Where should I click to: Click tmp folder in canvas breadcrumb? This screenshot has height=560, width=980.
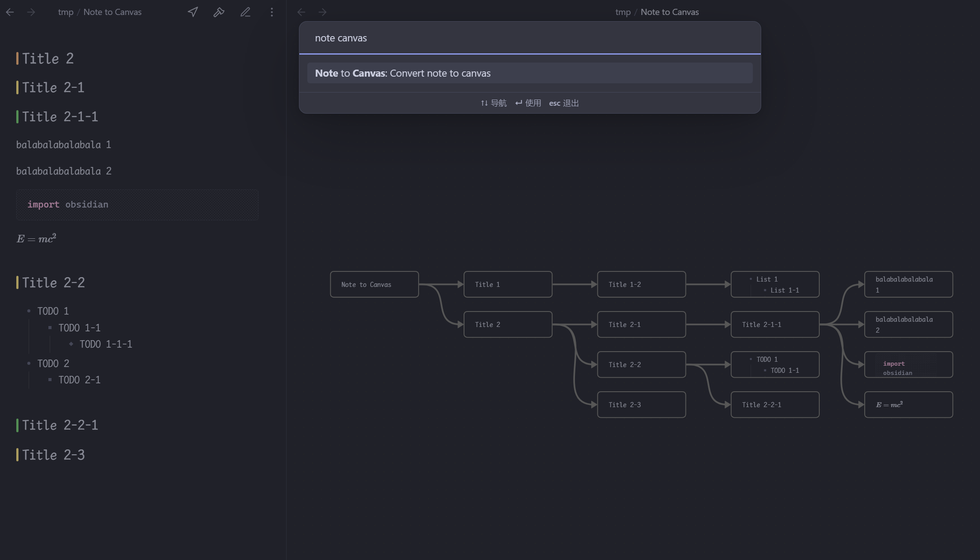[x=623, y=12]
